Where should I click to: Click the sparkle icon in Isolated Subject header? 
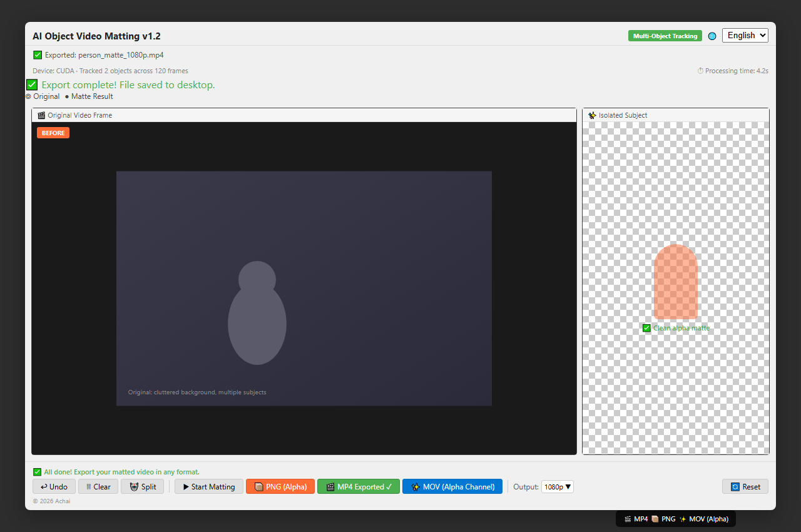click(x=592, y=115)
